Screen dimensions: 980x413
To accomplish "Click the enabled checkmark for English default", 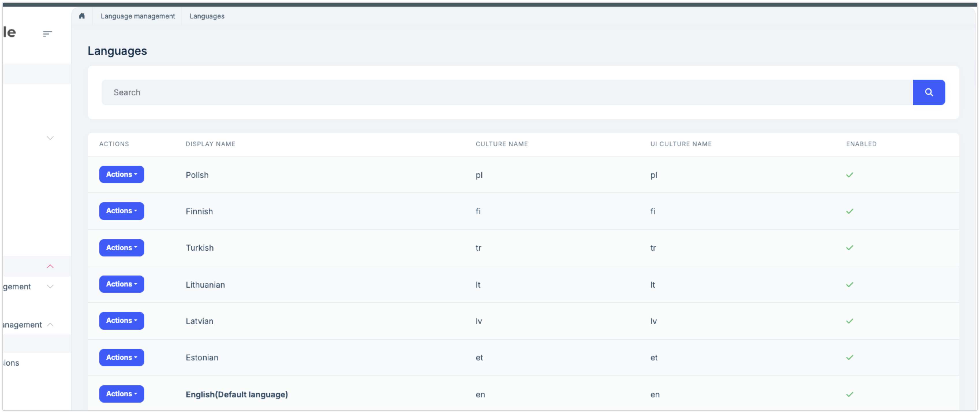I will point(850,394).
